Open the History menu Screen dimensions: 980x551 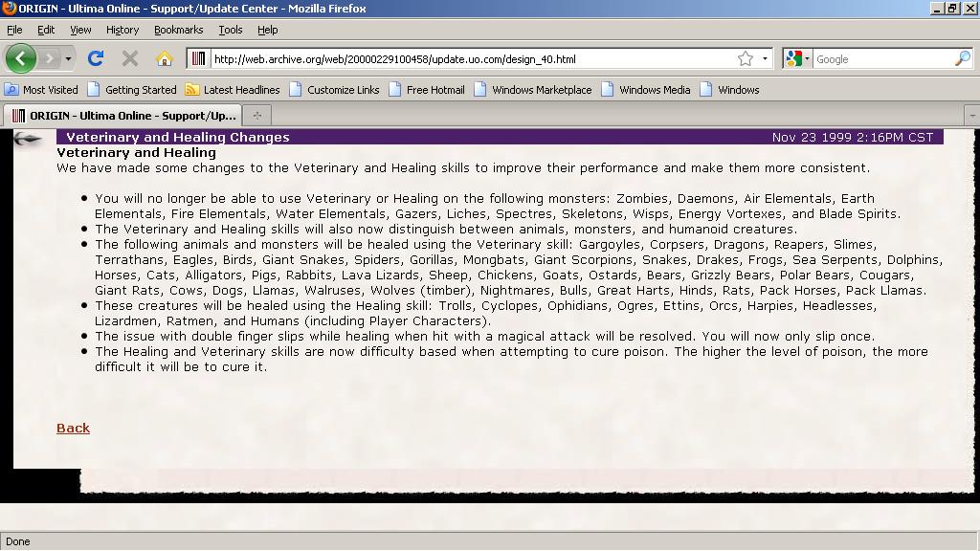[122, 30]
